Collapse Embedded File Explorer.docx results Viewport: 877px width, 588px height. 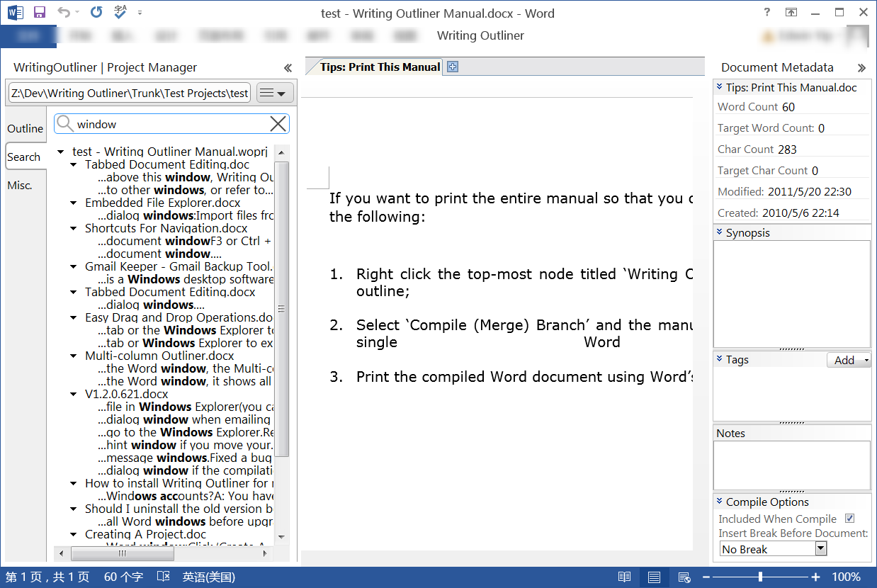pos(74,203)
